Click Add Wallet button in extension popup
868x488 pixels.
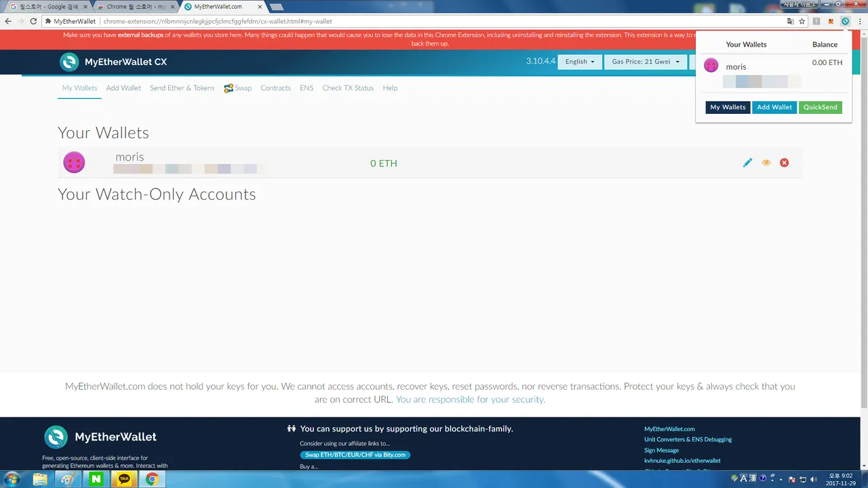click(x=774, y=107)
